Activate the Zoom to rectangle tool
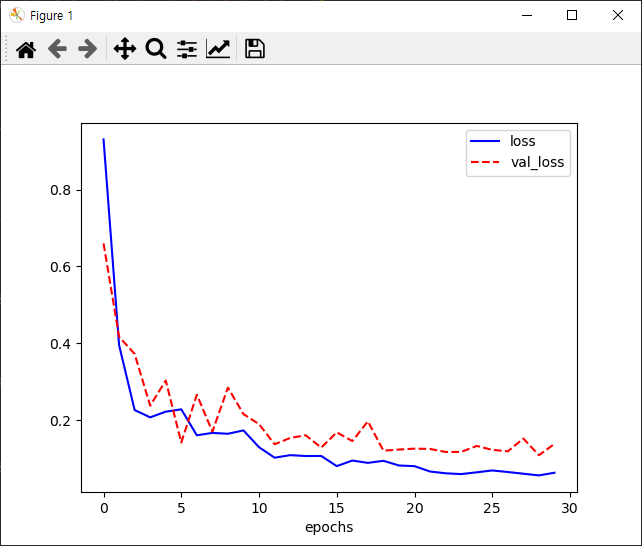The height and width of the screenshot is (546, 642). [156, 49]
